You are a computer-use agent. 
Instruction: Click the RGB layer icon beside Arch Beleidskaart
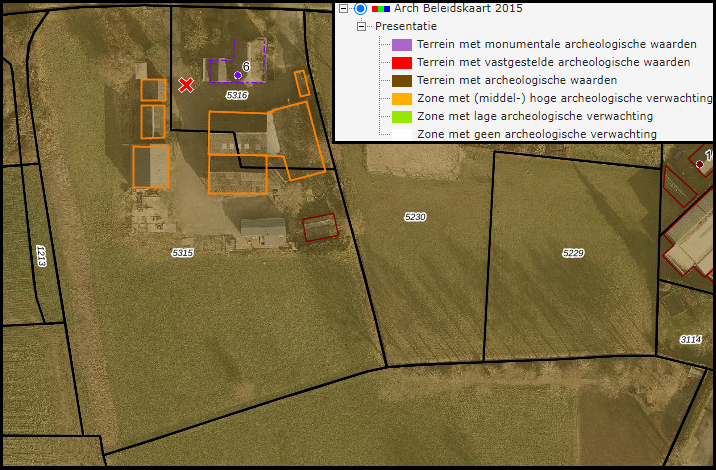pos(381,8)
